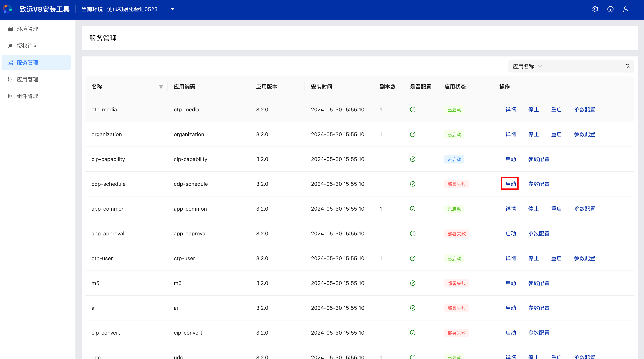
Task: Click configured checkmark in cip-capability row
Action: [413, 159]
